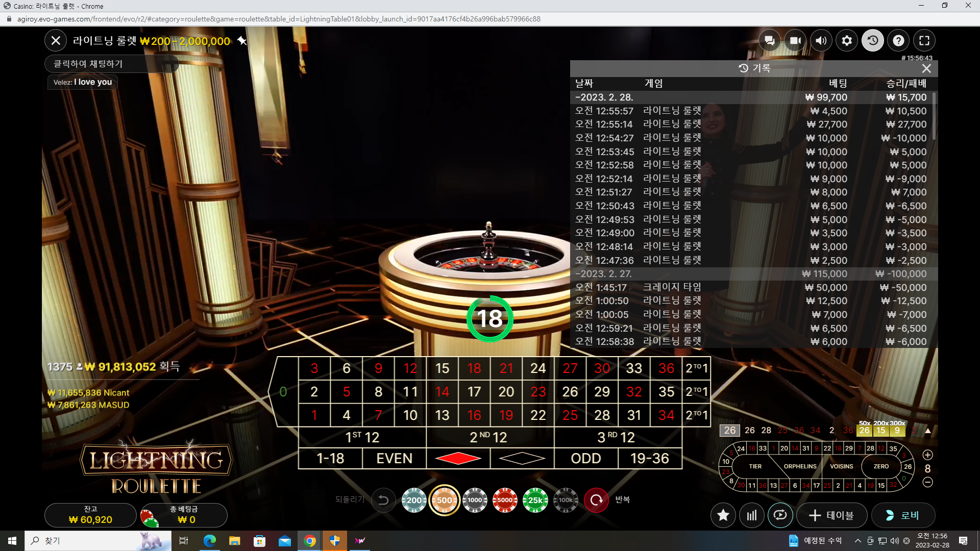Open the help question mark icon
The width and height of the screenshot is (980, 551).
(898, 40)
